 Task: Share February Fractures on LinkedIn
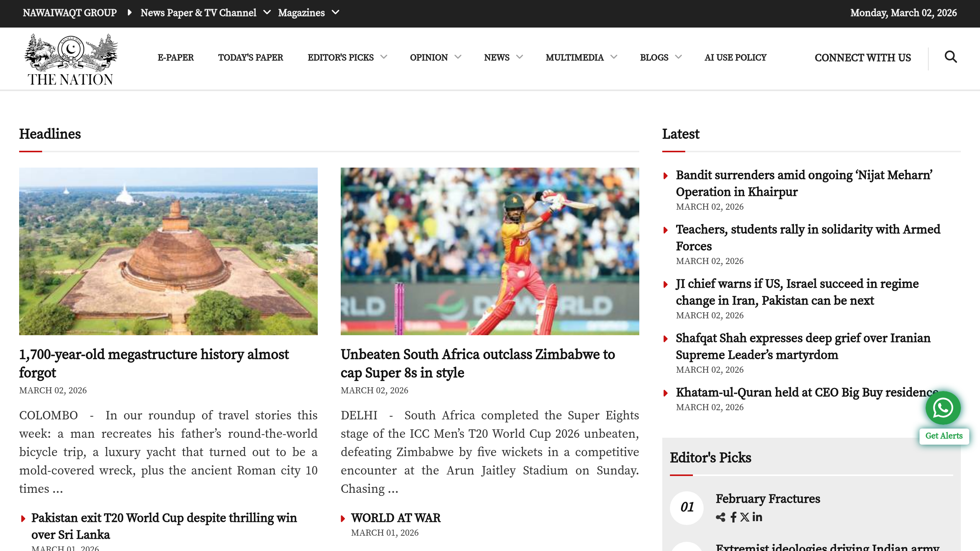point(757,517)
